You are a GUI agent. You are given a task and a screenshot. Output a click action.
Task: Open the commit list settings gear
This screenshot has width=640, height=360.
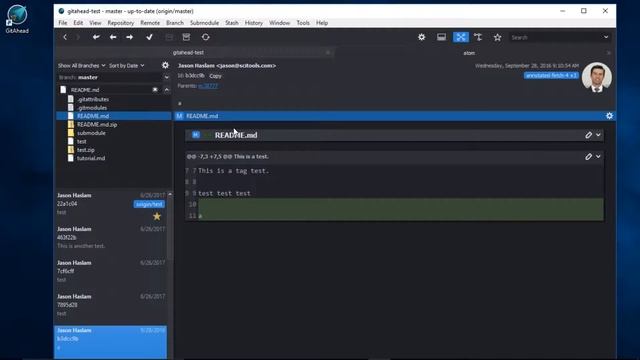click(165, 65)
